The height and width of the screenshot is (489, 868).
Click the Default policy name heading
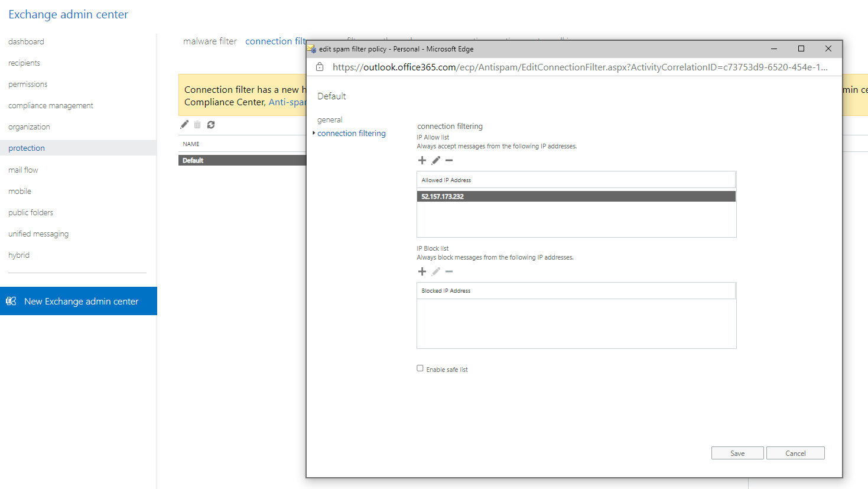coord(331,96)
